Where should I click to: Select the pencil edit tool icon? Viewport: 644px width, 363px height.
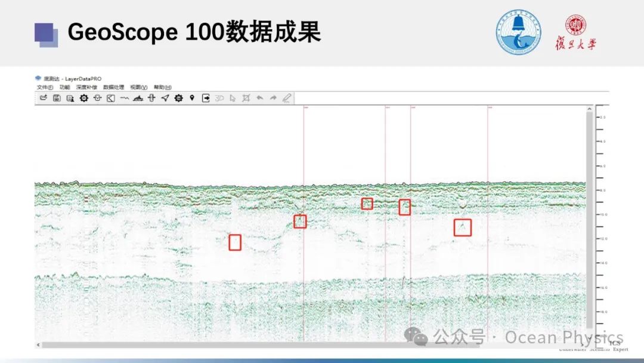pos(287,99)
